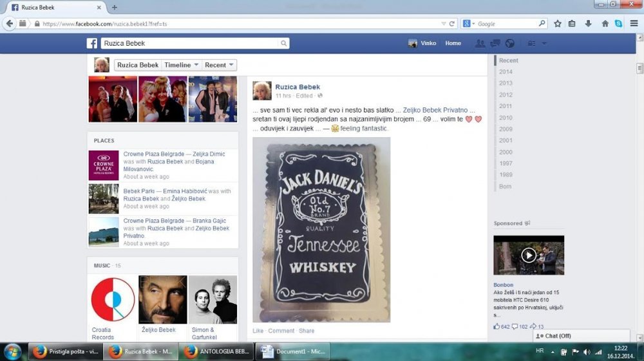Click the search magnifier in Facebook search box
Image resolution: width=644 pixels, height=361 pixels.
(283, 43)
